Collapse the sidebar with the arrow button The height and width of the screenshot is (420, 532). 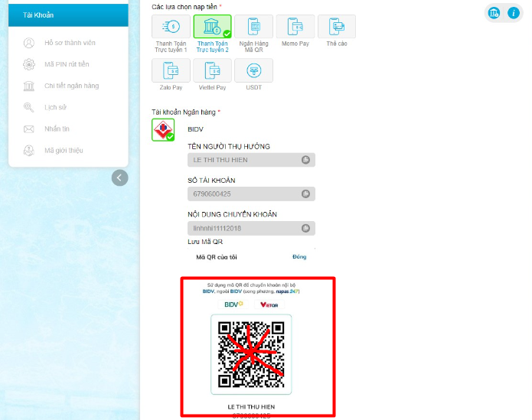coord(119,177)
